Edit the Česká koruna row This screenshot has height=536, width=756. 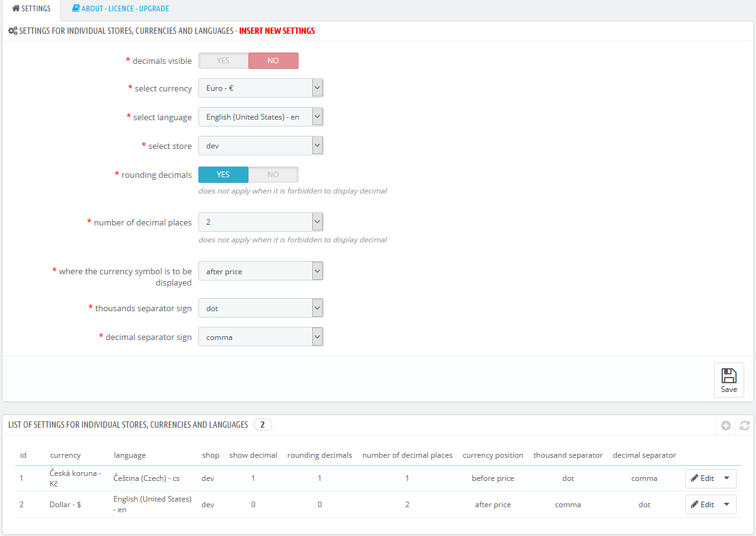702,478
